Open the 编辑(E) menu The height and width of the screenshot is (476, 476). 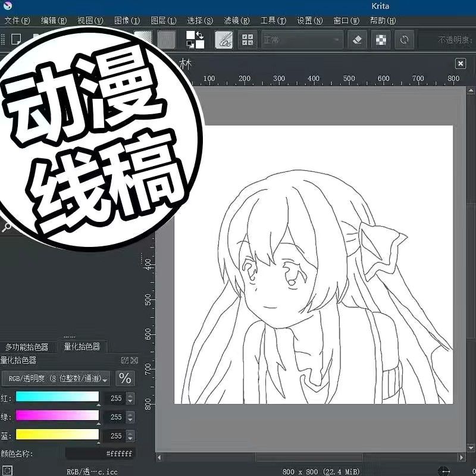pyautogui.click(x=54, y=21)
